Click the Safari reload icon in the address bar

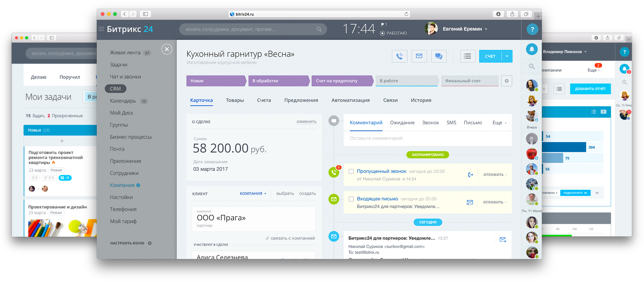[x=406, y=14]
